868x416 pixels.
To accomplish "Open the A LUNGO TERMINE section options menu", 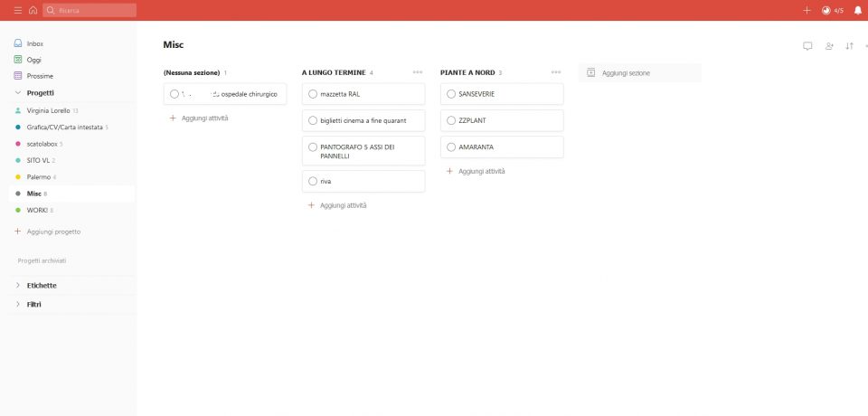I will tap(417, 72).
